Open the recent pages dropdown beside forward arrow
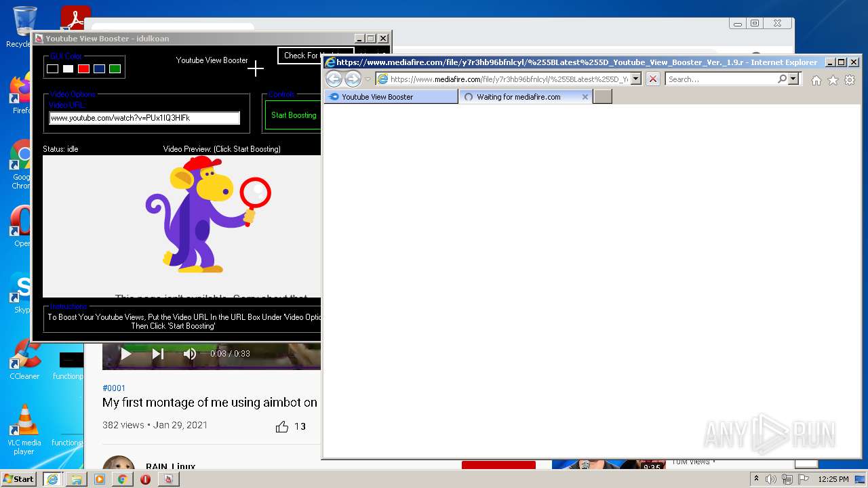This screenshot has height=488, width=868. point(368,79)
